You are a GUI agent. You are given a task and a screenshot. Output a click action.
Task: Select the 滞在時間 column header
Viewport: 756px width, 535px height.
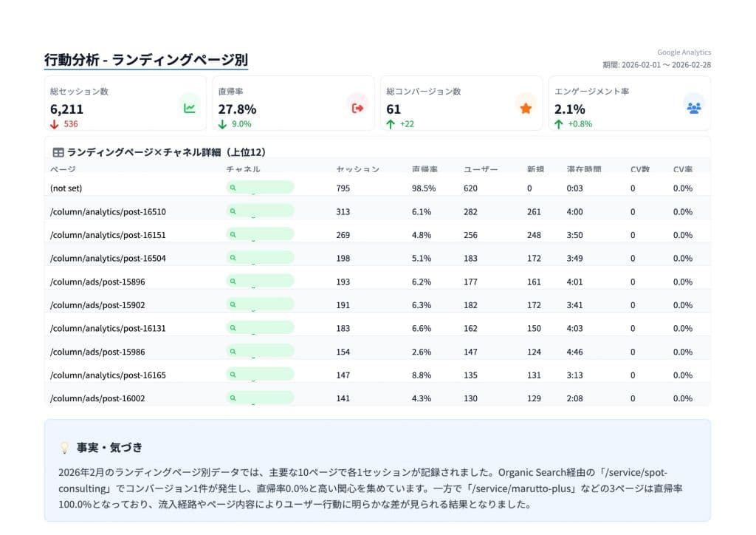(586, 169)
